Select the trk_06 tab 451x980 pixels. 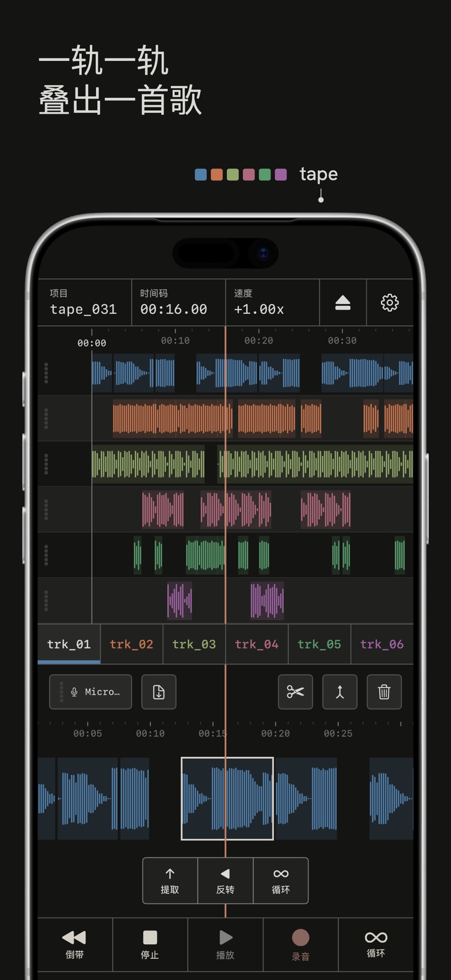click(x=382, y=644)
